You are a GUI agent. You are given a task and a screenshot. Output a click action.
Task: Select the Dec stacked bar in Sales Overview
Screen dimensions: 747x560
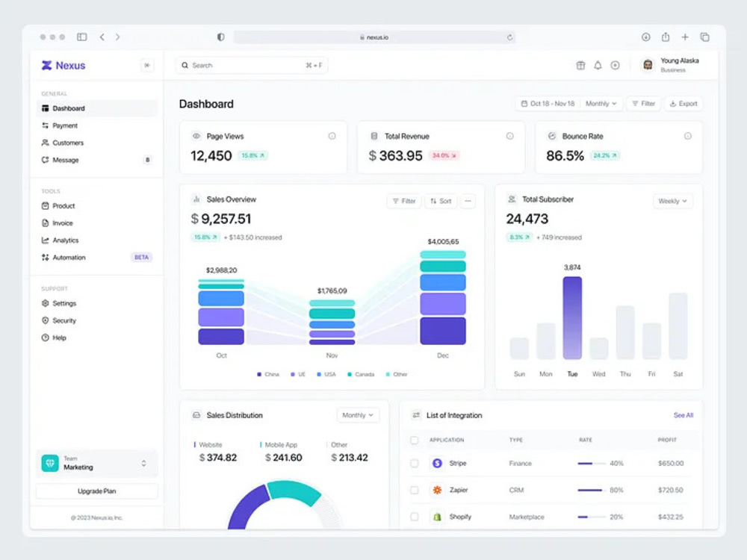(442, 298)
